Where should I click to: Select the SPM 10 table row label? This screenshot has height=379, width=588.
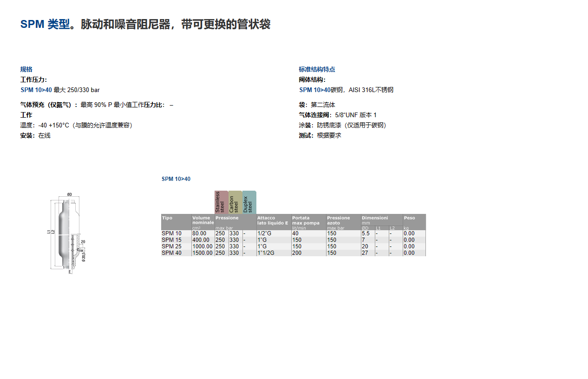click(x=172, y=233)
